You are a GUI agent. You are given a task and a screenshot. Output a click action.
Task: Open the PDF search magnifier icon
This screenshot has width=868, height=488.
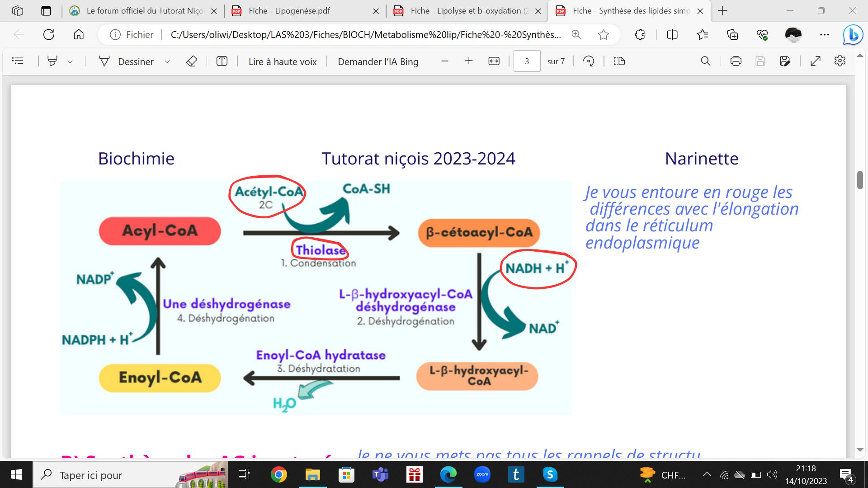705,61
